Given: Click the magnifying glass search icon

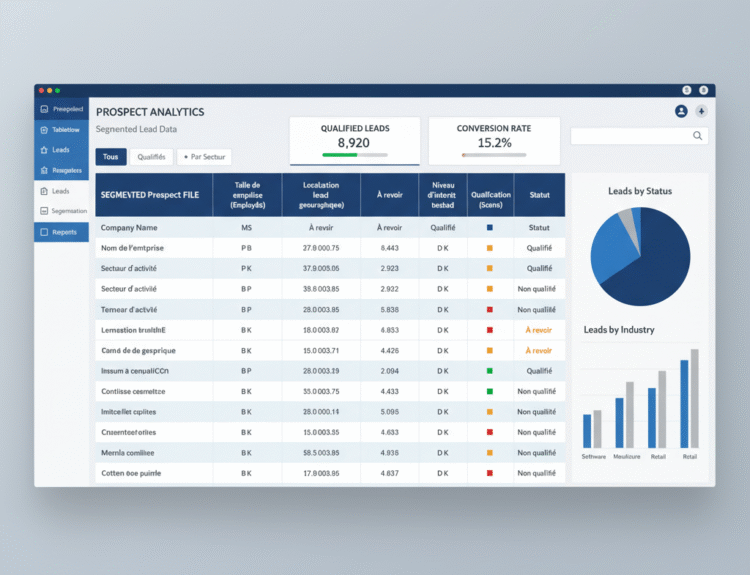Looking at the screenshot, I should [698, 136].
